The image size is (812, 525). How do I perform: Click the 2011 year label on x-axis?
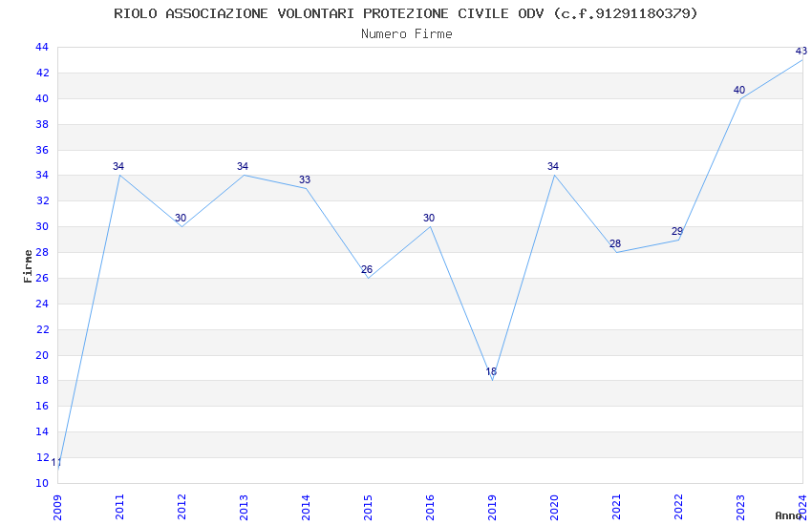(x=119, y=508)
